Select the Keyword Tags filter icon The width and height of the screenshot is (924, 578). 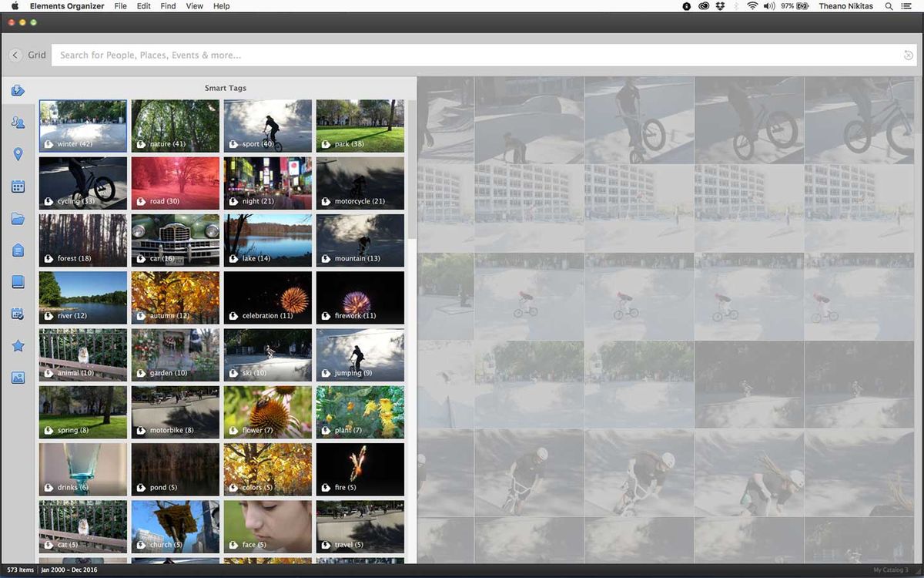coord(18,250)
